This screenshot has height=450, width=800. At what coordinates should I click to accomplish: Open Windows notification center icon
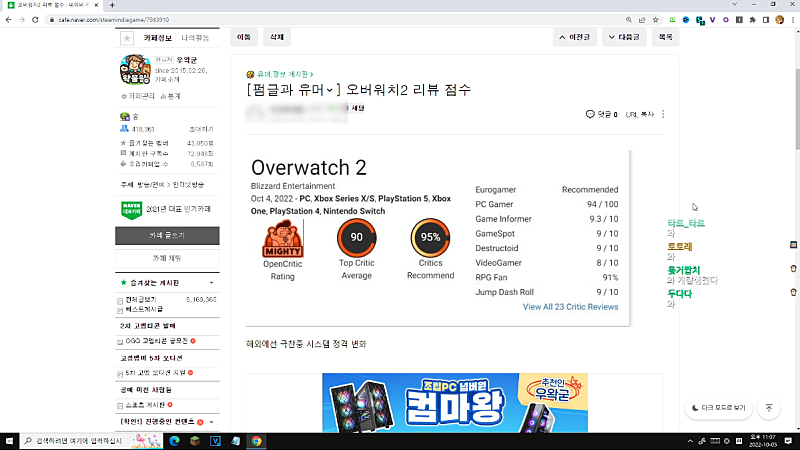788,441
